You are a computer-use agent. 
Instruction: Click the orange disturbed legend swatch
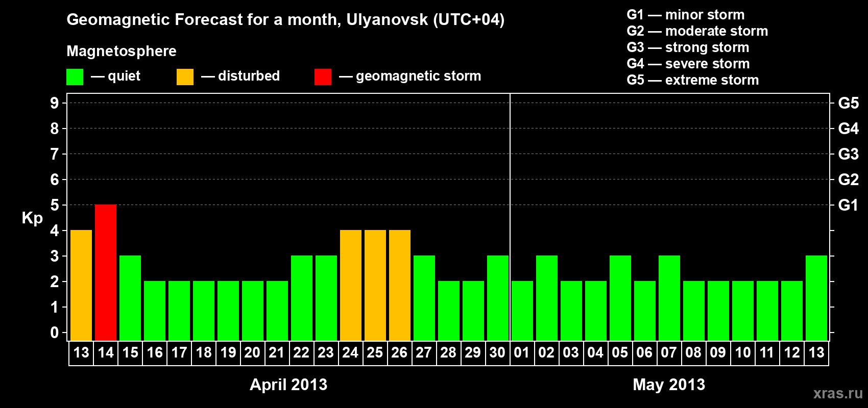(185, 77)
